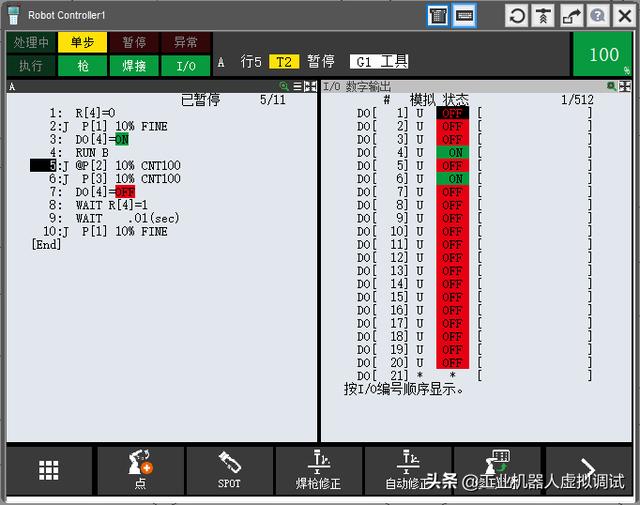This screenshot has width=640, height=505.
Task: Click the robot monitor function icon
Action: pos(497,471)
